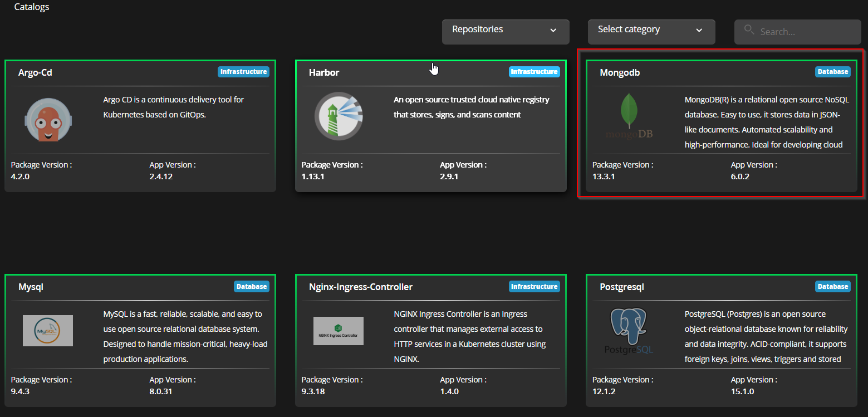This screenshot has width=868, height=417.
Task: Click the PostgreSQL description text
Action: coord(766,337)
